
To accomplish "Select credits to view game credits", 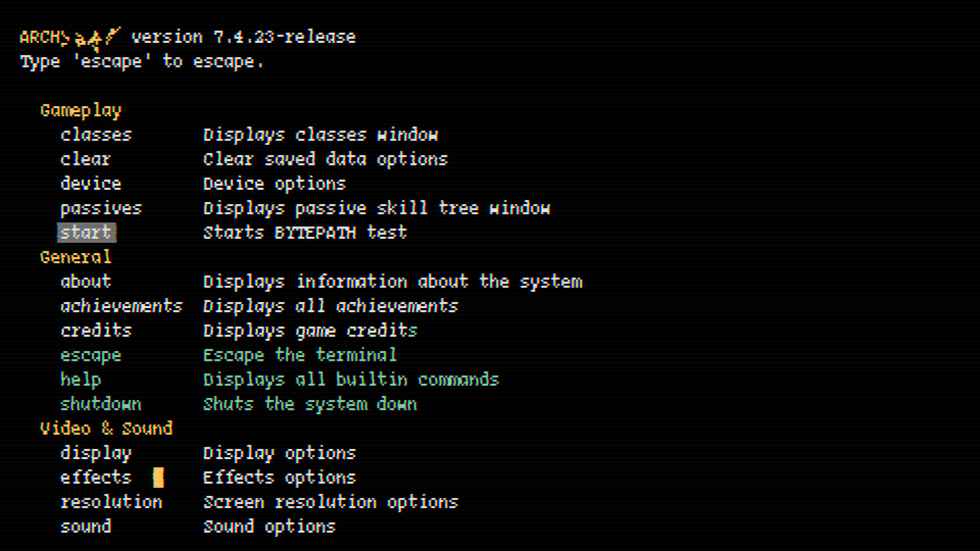I will point(96,331).
